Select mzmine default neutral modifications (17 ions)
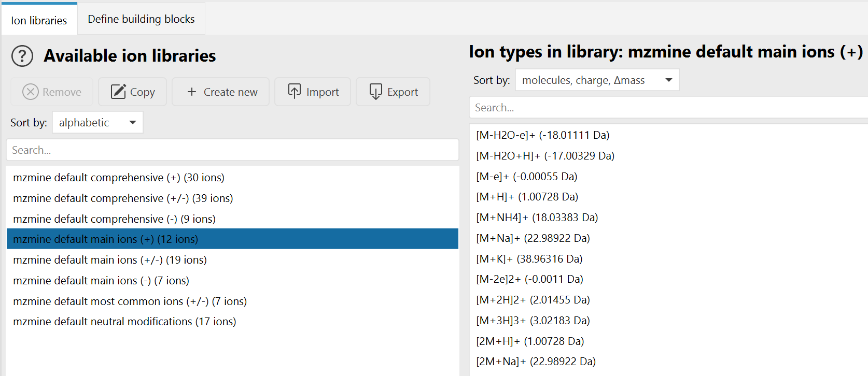 232,321
